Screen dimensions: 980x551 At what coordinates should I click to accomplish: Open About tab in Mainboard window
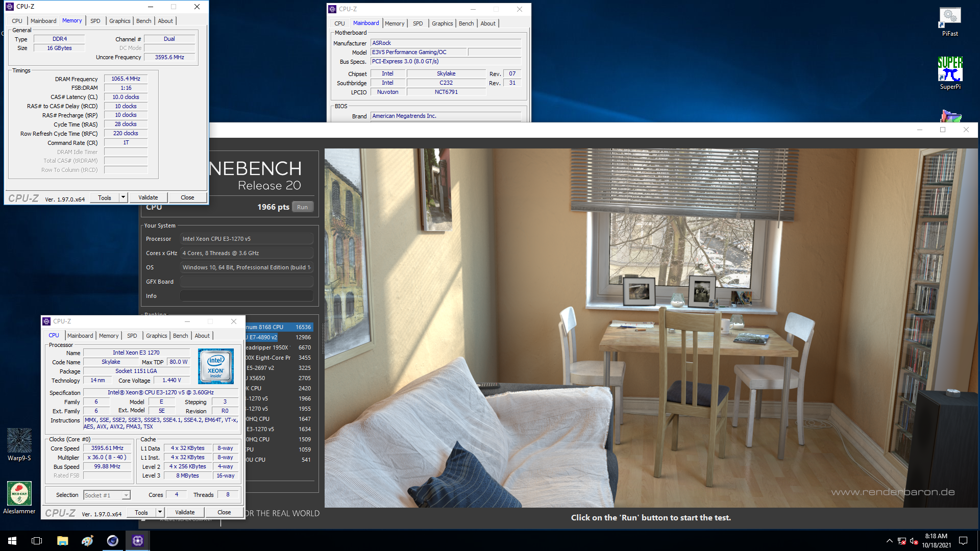tap(488, 23)
